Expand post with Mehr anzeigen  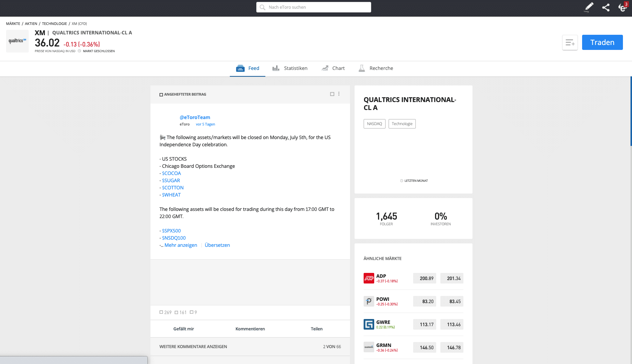(x=181, y=245)
